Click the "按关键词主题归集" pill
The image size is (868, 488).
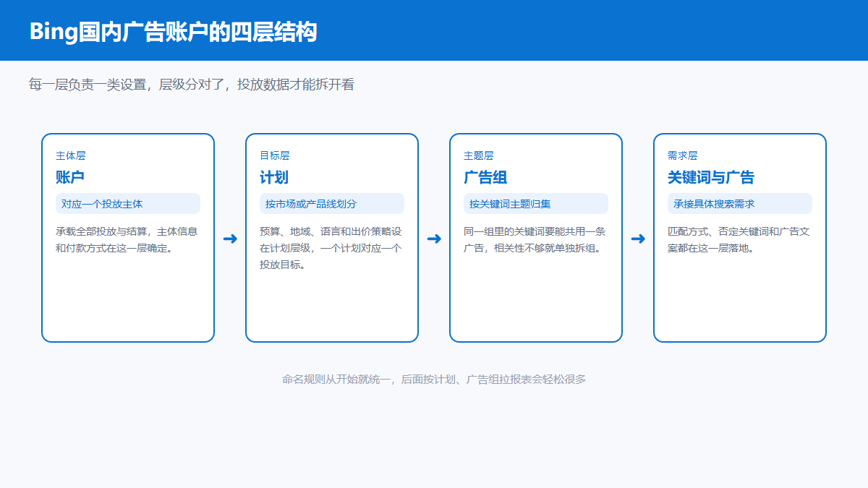click(536, 204)
